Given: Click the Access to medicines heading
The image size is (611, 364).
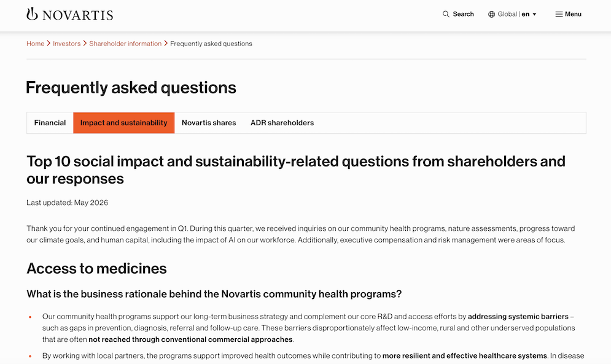Looking at the screenshot, I should 96,268.
